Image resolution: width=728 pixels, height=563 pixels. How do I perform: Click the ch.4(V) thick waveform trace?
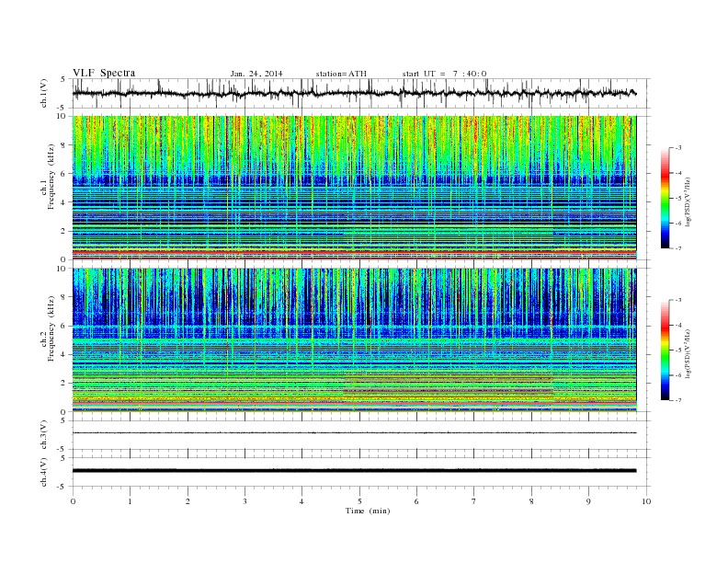354,471
